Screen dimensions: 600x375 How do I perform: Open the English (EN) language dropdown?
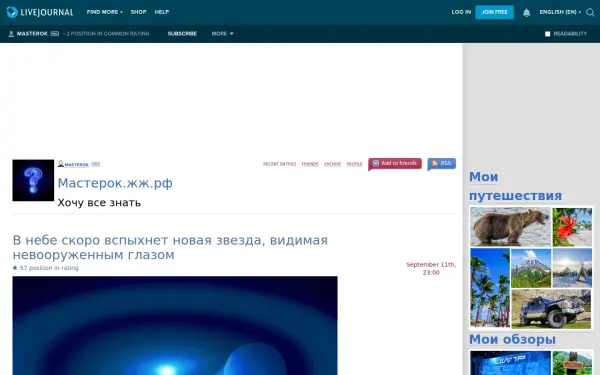point(560,12)
